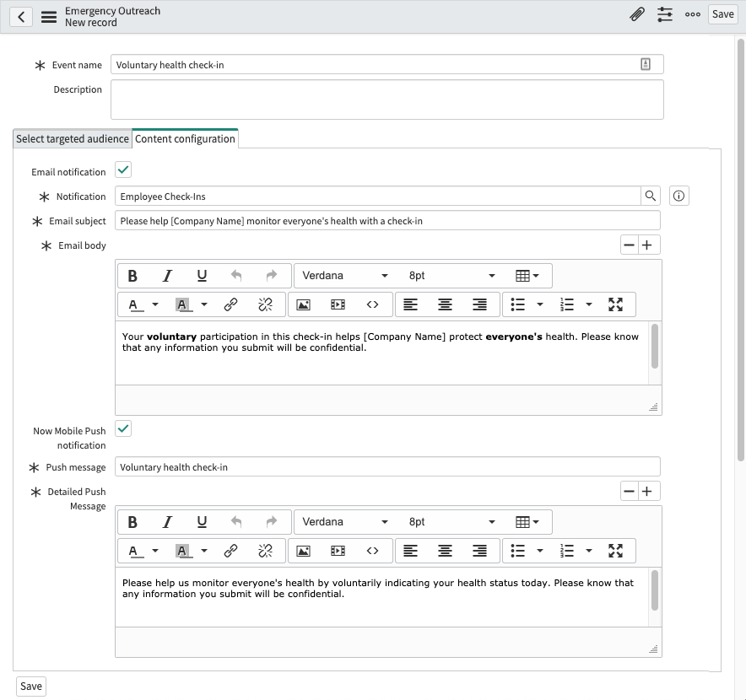The image size is (746, 700).
Task: Click the Email body resize handle
Action: click(654, 407)
